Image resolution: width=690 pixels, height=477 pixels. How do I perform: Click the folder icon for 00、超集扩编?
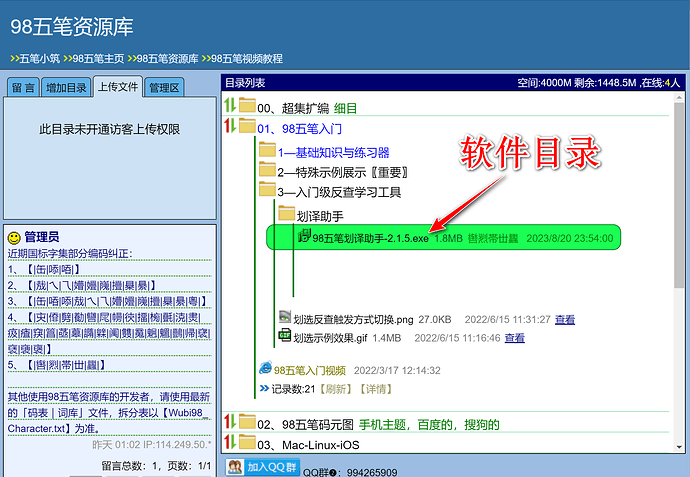click(x=246, y=107)
